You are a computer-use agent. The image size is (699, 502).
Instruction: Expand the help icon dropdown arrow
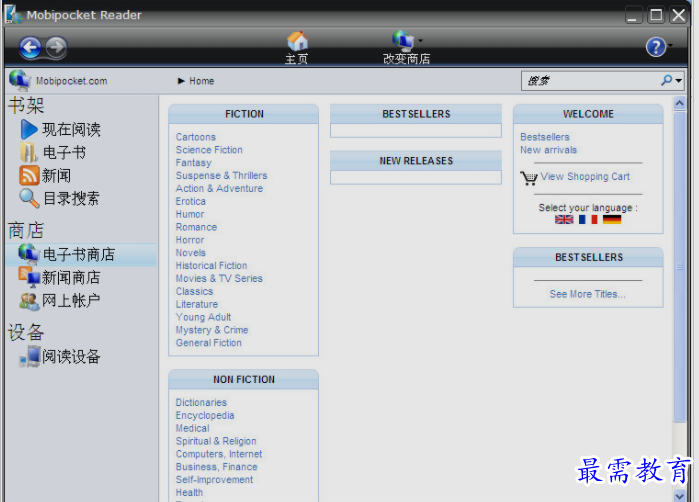pyautogui.click(x=670, y=45)
